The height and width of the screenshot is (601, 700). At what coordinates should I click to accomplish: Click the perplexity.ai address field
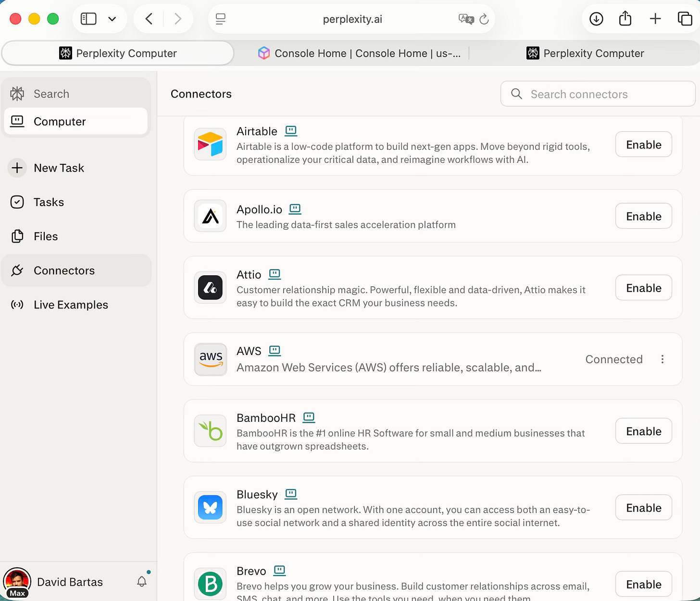tap(352, 19)
